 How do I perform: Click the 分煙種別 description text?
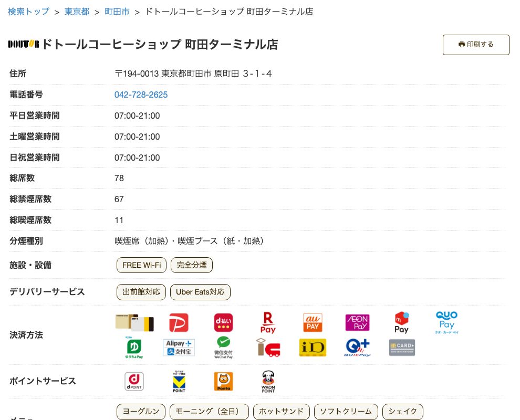(190, 241)
